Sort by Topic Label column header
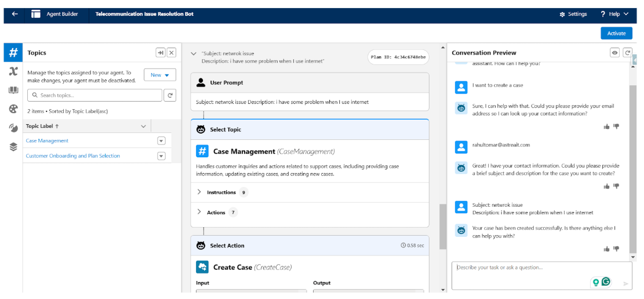Screen dimensions: 644x299 pos(42,126)
